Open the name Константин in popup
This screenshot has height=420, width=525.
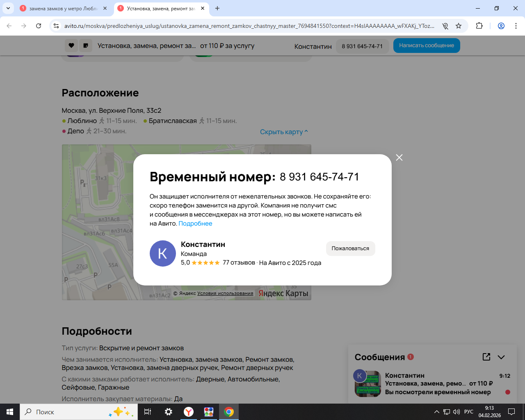tap(203, 244)
